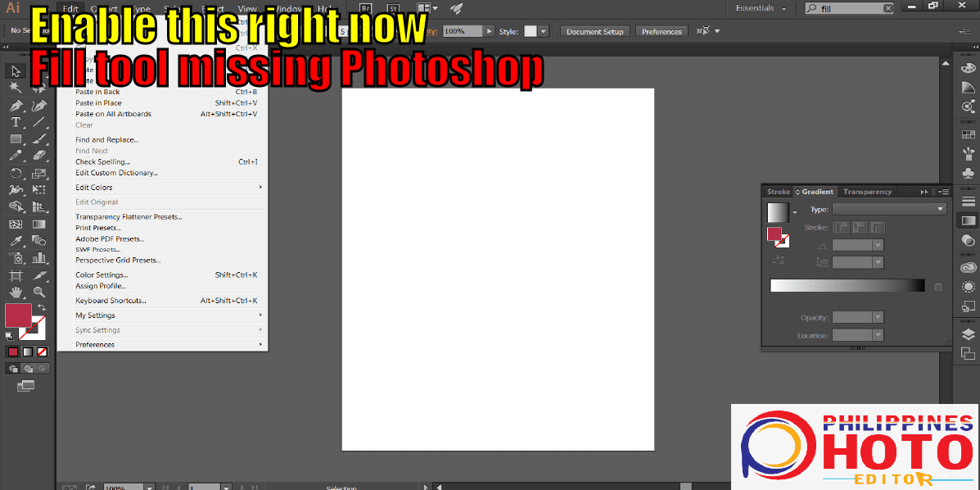The height and width of the screenshot is (490, 980).
Task: Select the Selection (black arrow) tool
Action: point(16,71)
